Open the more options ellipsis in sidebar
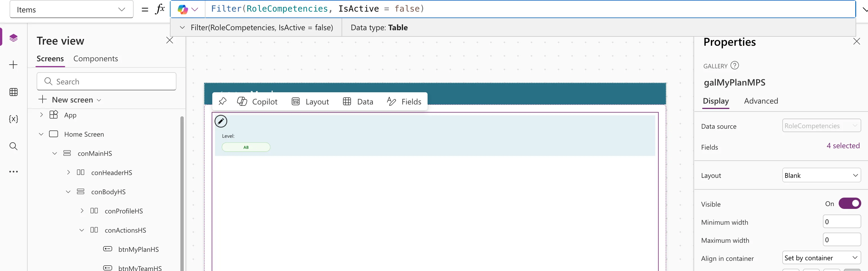Screen dimensions: 868x271 pos(14,172)
